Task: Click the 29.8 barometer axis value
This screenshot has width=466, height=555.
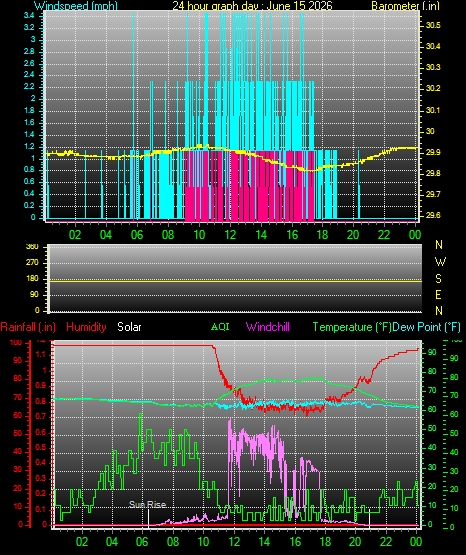Action: point(433,173)
